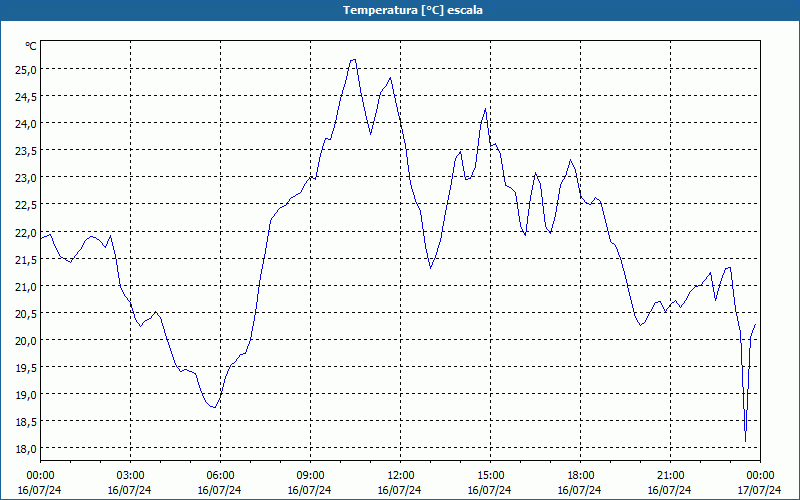Click the 'Temperatura [°C] escala' chart title
Viewport: 800px width, 500px height.
click(x=413, y=10)
